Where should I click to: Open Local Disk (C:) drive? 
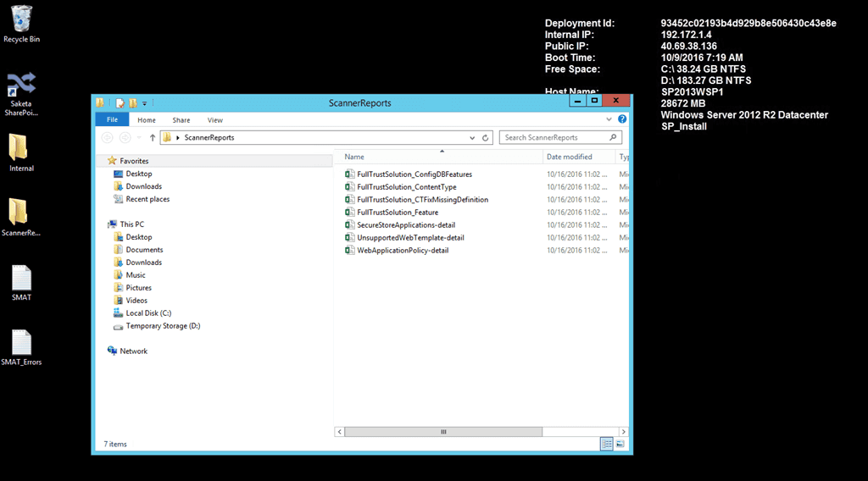[x=148, y=313]
